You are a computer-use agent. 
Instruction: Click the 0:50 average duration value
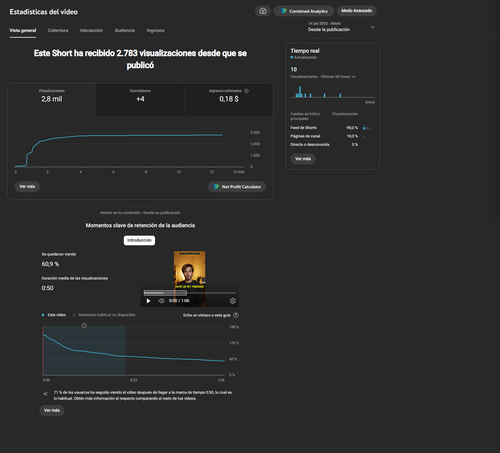click(x=47, y=288)
